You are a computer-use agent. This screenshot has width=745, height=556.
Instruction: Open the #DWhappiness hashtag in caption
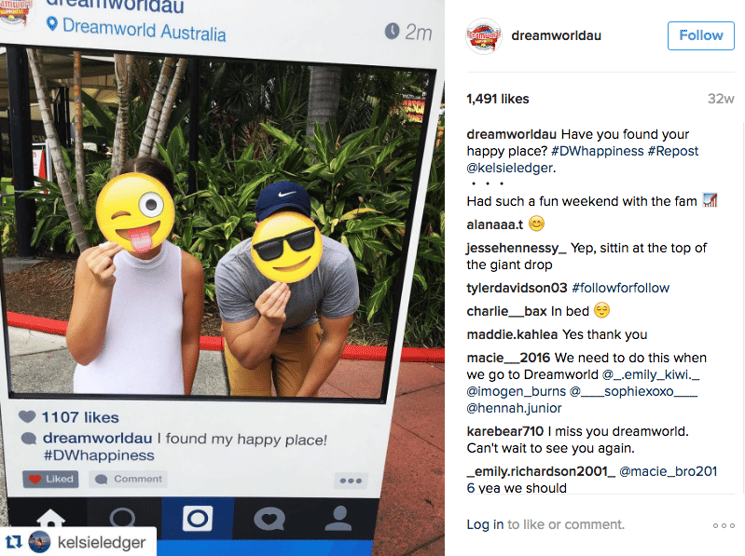click(597, 151)
